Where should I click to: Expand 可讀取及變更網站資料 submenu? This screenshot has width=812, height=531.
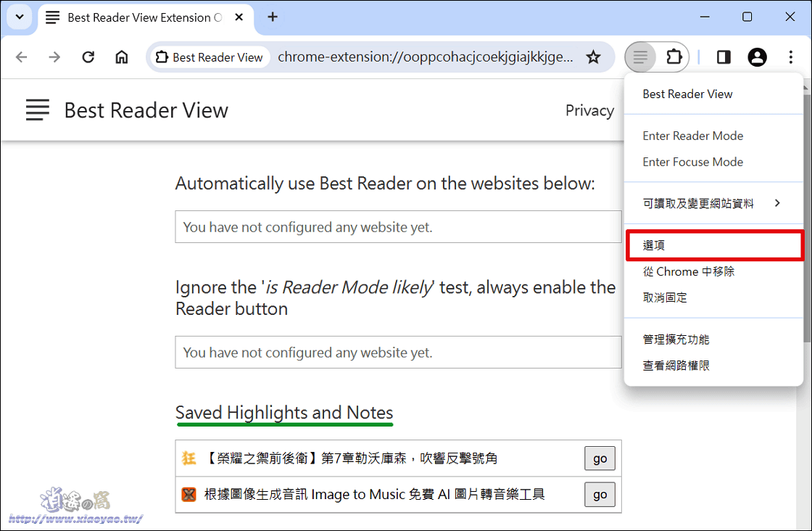pos(713,204)
